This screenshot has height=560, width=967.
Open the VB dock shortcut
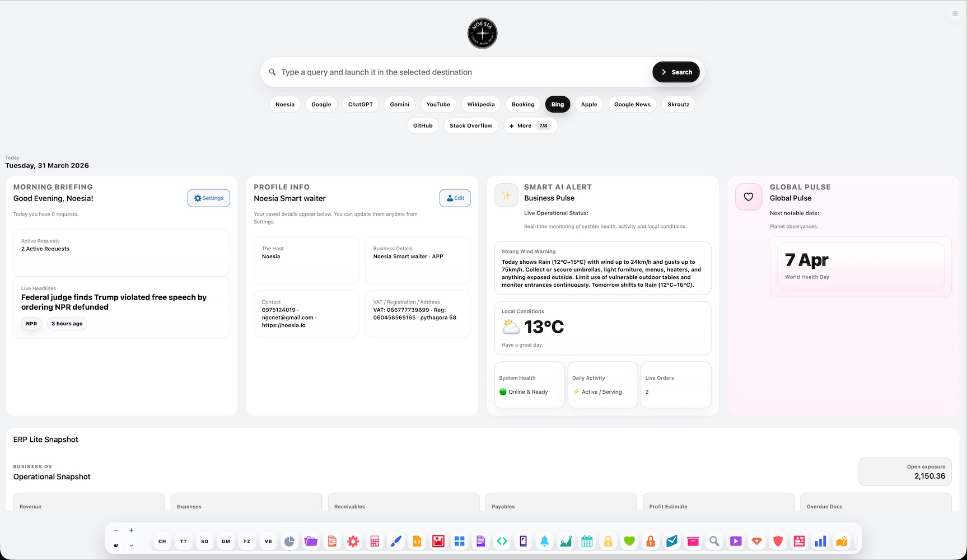268,542
